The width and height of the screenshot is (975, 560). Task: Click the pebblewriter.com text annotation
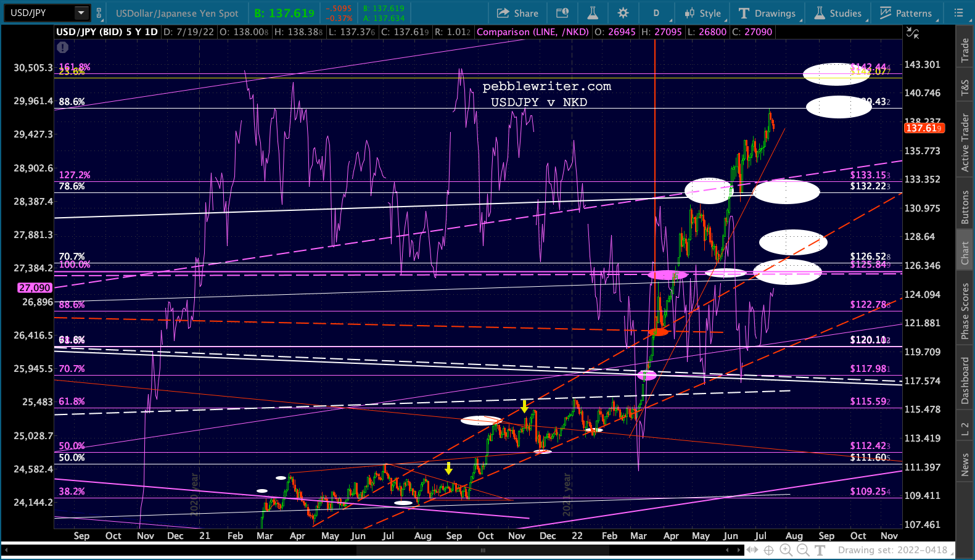(547, 86)
